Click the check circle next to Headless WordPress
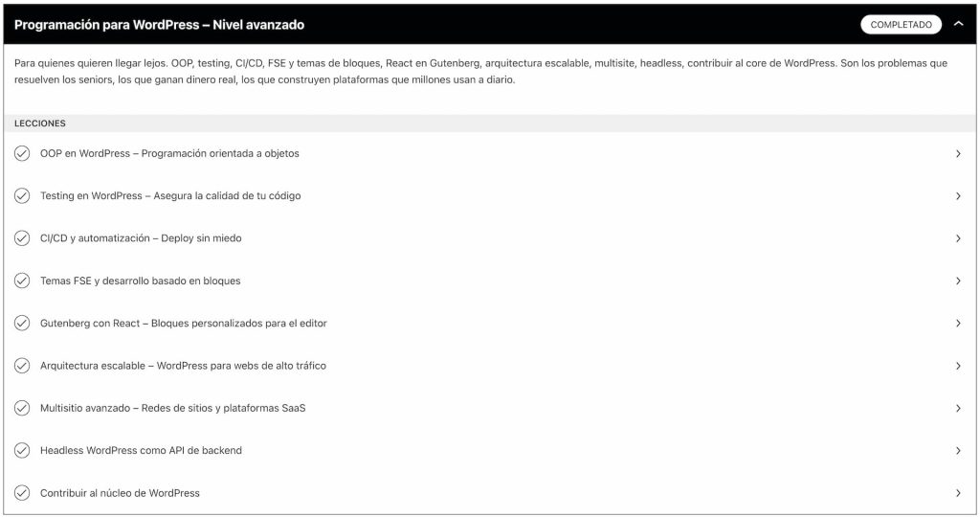Screen dimensions: 980x517 (22, 451)
